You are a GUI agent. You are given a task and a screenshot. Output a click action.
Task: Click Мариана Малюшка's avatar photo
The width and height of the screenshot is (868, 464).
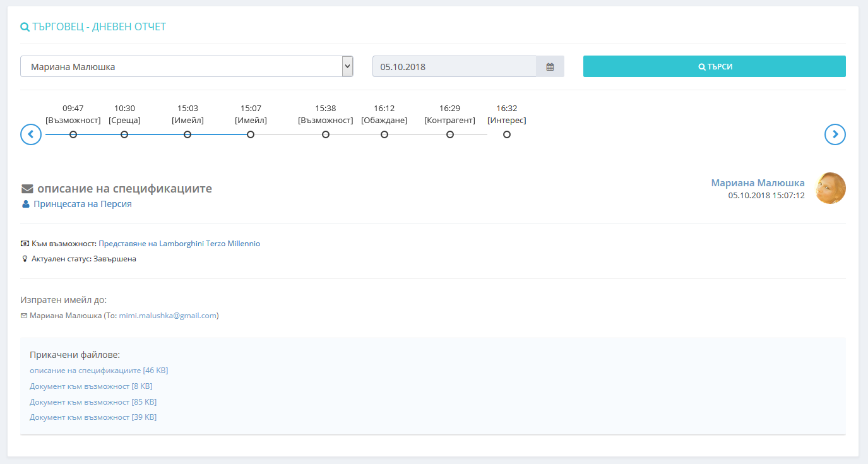click(x=830, y=188)
